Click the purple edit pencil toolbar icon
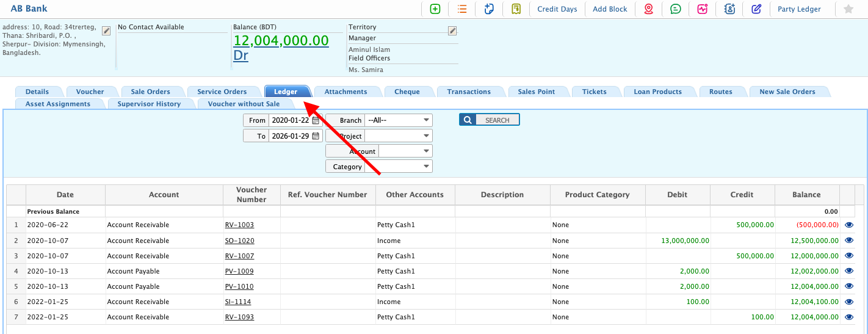 point(756,9)
